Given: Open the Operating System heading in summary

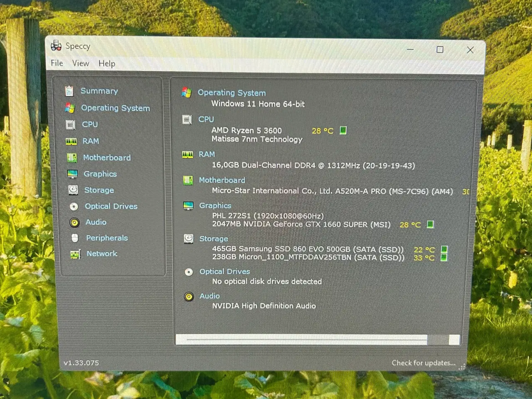Looking at the screenshot, I should (x=232, y=93).
